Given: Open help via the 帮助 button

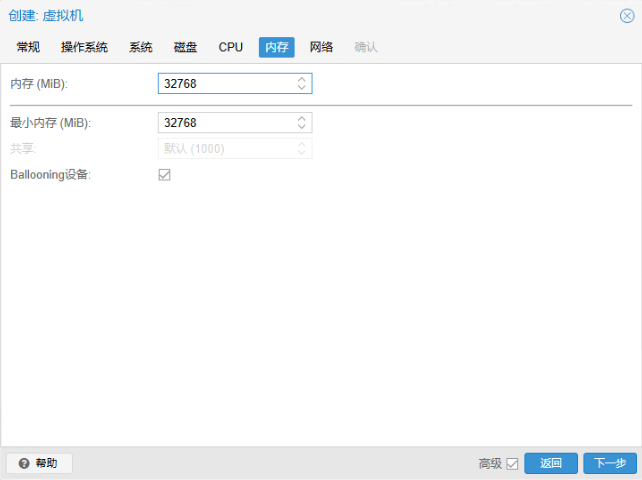Looking at the screenshot, I should (39, 463).
